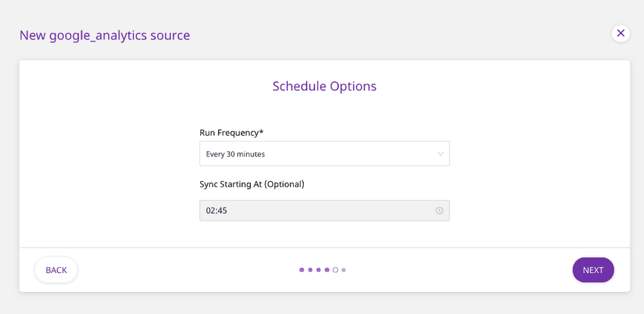Click the "New google_analytics source" title
644x314 pixels.
click(105, 36)
